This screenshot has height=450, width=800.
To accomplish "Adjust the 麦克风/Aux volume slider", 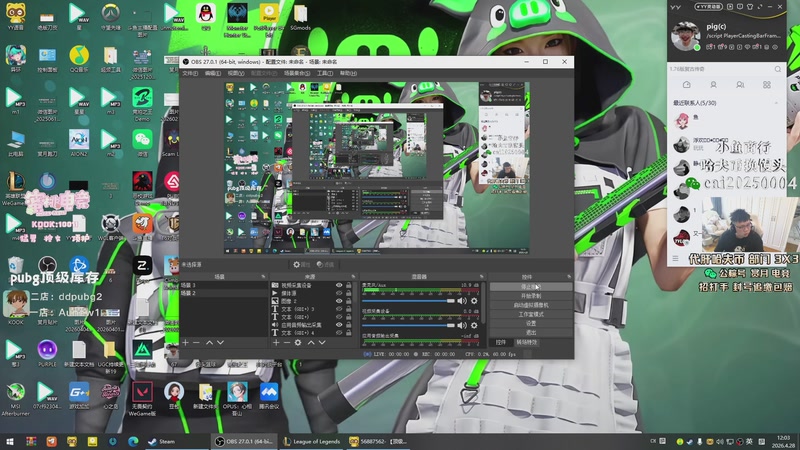I will click(408, 301).
